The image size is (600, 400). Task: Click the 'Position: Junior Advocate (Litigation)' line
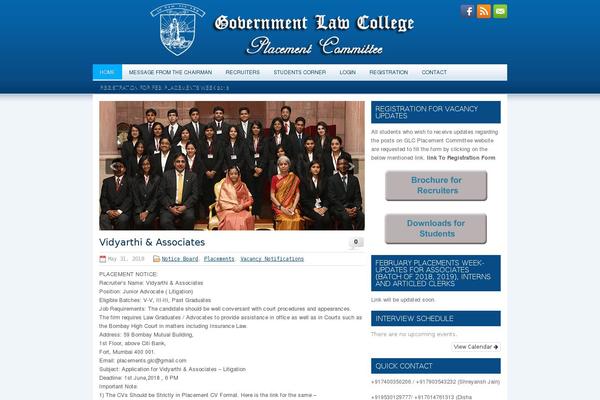(x=146, y=291)
